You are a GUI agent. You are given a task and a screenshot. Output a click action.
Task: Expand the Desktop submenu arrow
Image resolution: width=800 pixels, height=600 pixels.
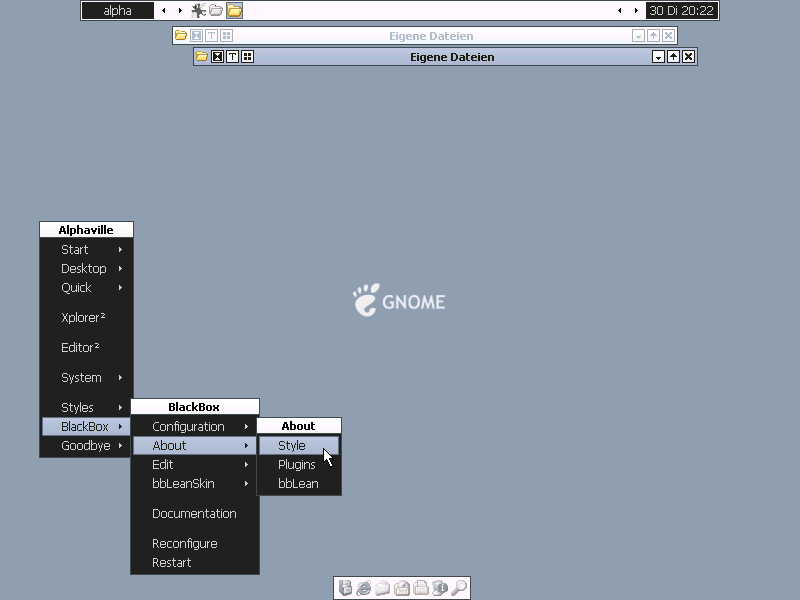click(120, 268)
